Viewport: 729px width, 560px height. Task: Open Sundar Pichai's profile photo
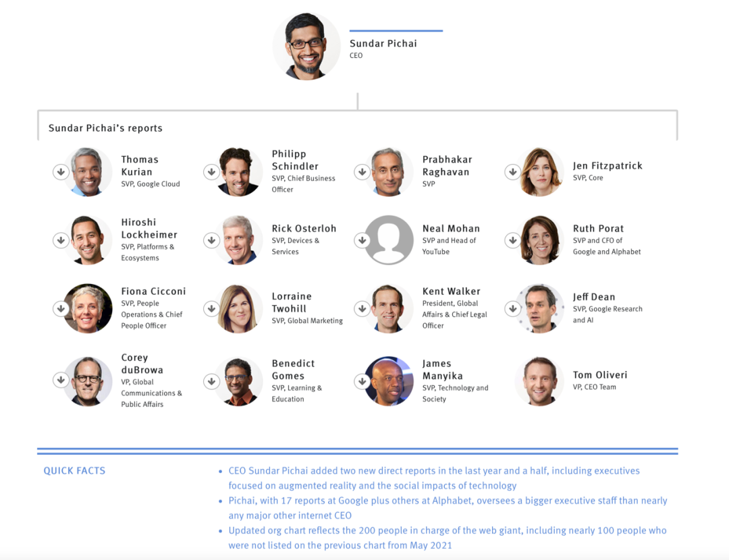pos(307,47)
